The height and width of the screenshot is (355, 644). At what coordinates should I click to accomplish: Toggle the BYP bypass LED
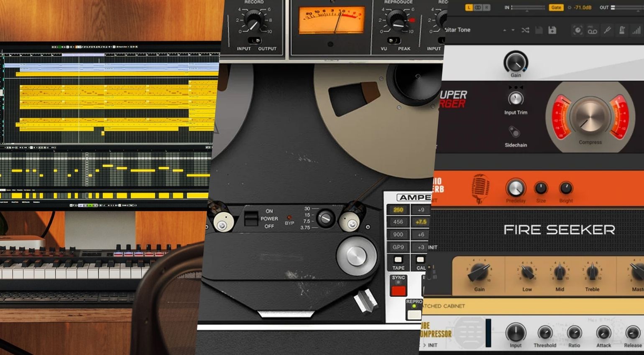pyautogui.click(x=289, y=217)
